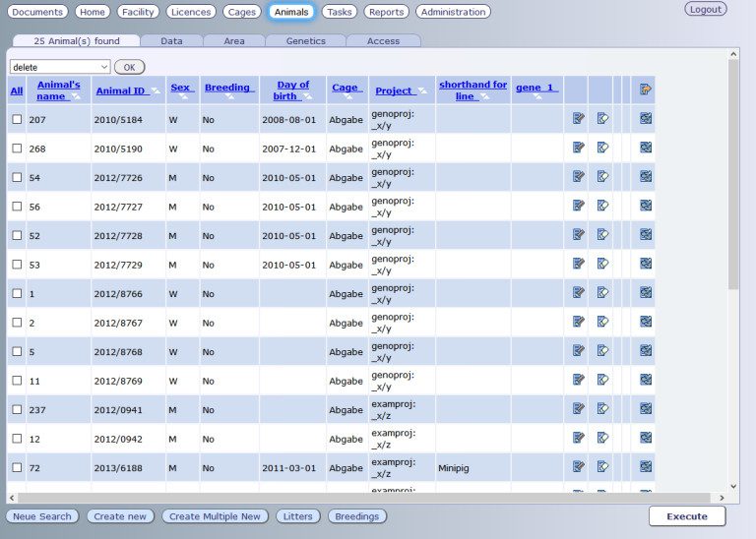756x539 pixels.
Task: Check the box in row 2012/7729
Action: (17, 264)
